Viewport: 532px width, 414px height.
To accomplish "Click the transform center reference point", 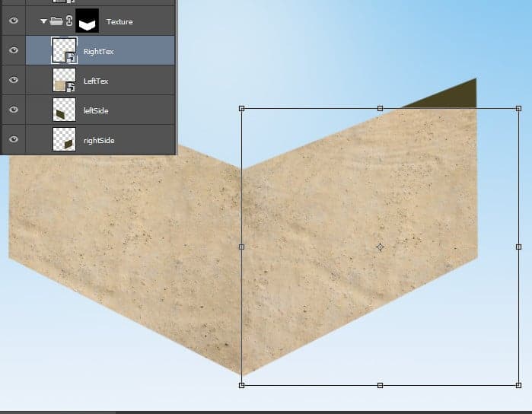I will point(380,247).
